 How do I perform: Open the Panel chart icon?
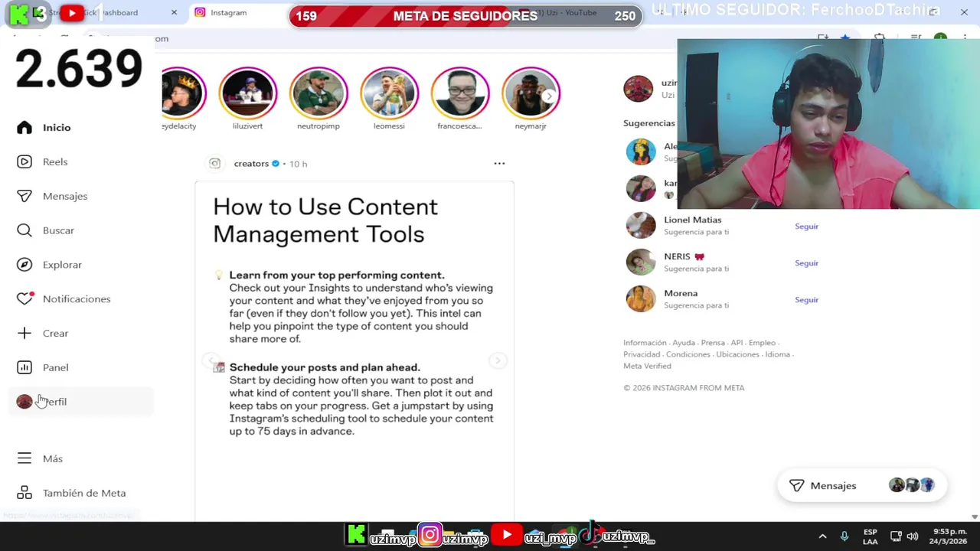click(x=24, y=367)
